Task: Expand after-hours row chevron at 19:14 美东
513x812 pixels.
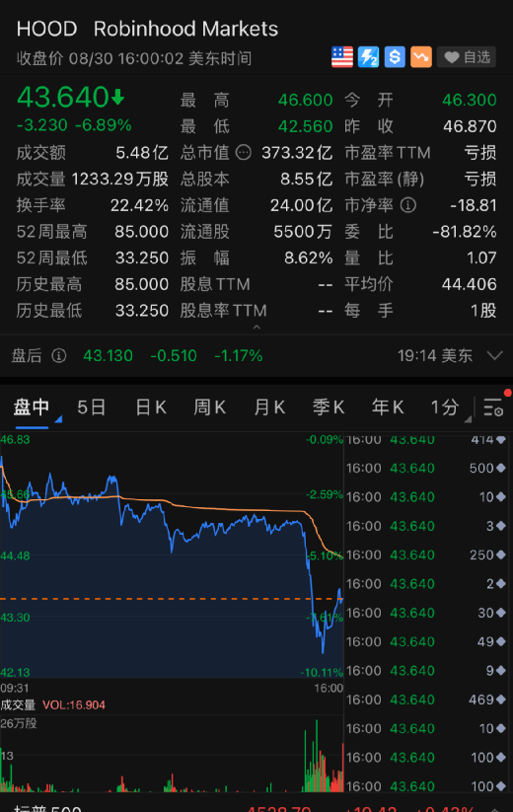Action: click(x=495, y=355)
